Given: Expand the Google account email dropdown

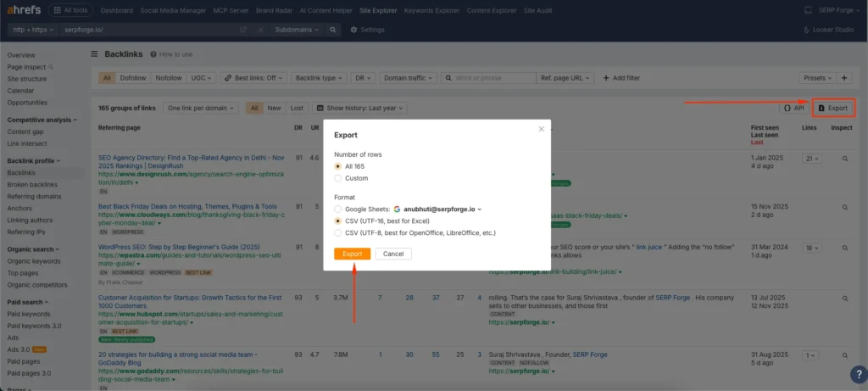Looking at the screenshot, I should pyautogui.click(x=481, y=209).
